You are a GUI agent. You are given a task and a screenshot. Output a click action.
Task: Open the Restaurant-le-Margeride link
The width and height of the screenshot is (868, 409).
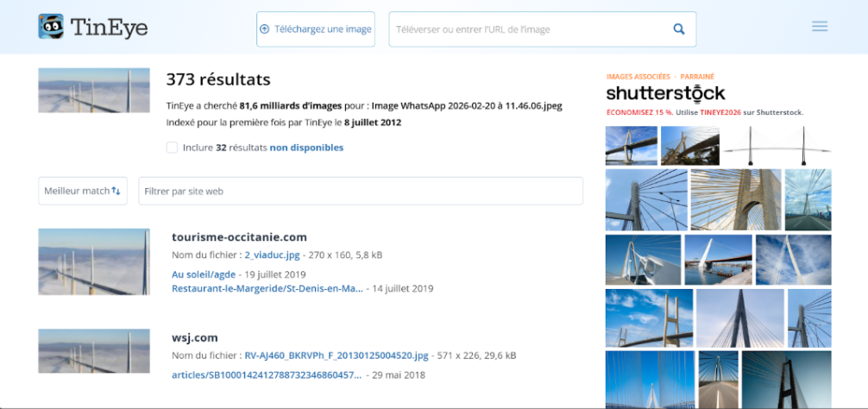(267, 288)
